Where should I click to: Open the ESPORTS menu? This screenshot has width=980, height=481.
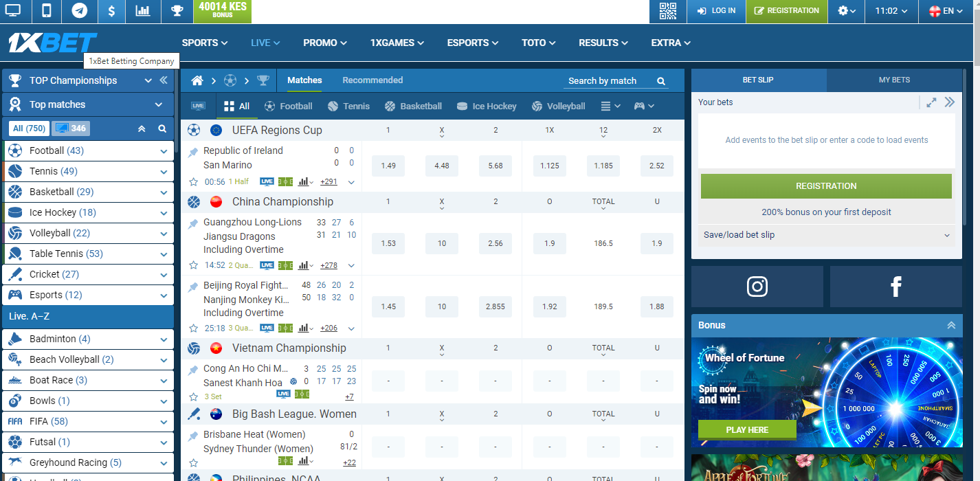pos(472,43)
